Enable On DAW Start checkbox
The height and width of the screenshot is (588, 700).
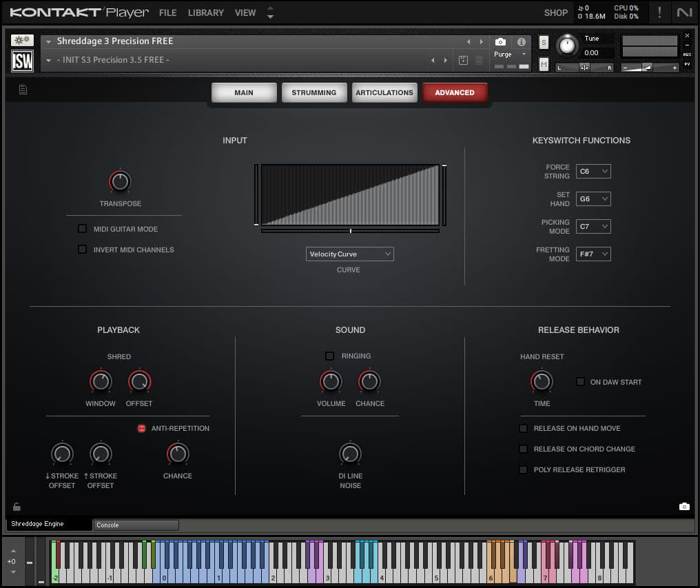pos(580,382)
